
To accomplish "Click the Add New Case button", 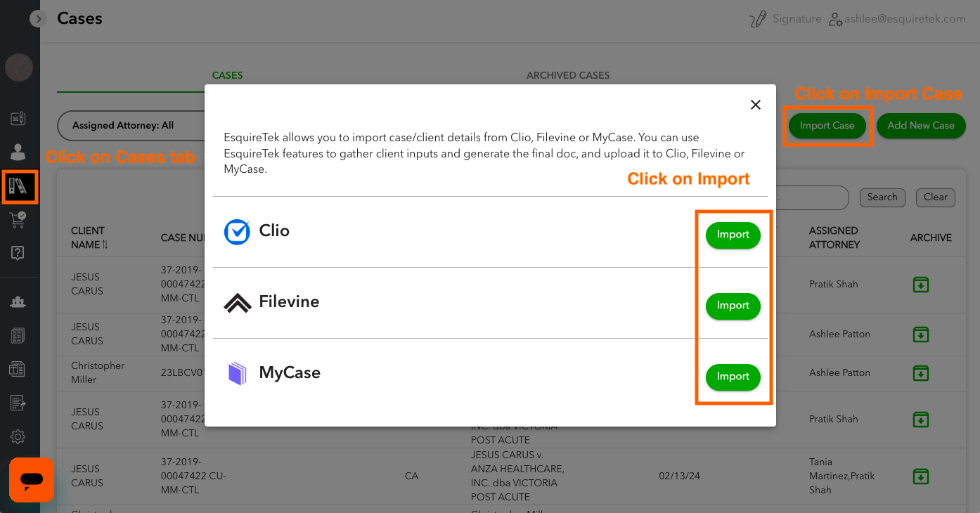I will click(921, 125).
